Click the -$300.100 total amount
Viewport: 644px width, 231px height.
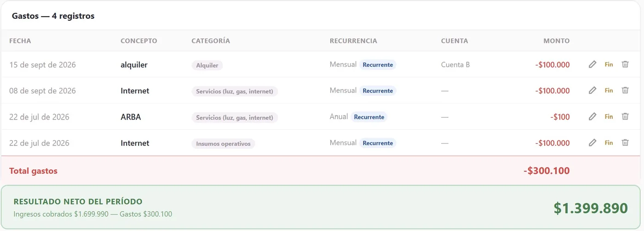pyautogui.click(x=546, y=171)
